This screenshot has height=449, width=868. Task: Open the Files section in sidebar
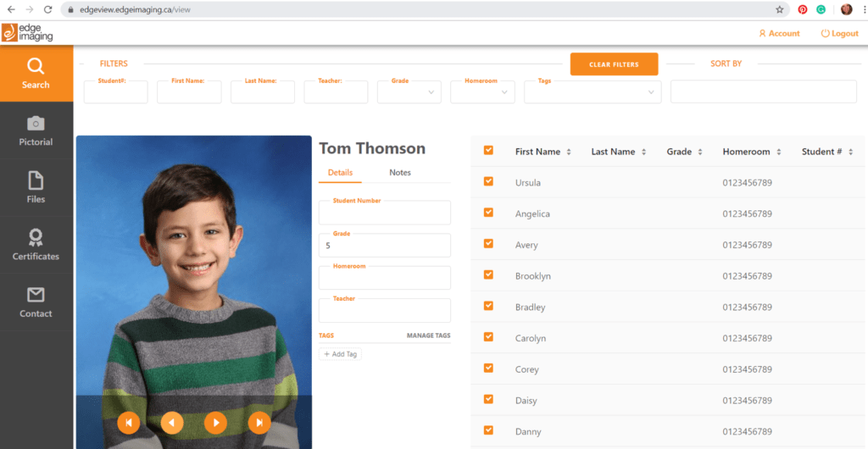(36, 188)
